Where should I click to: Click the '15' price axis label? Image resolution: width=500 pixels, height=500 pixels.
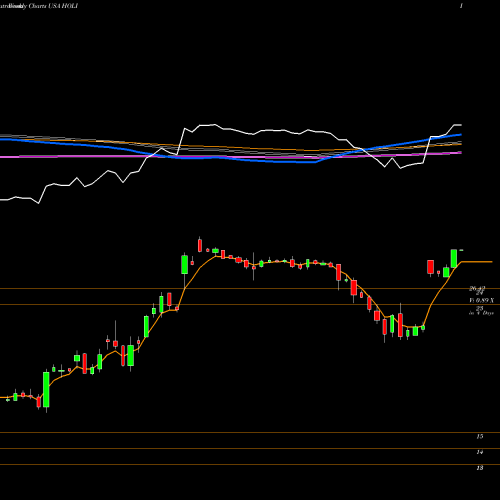tap(480, 436)
